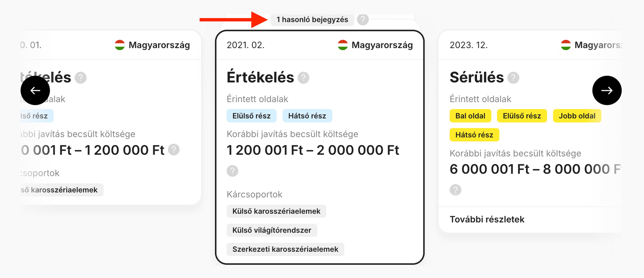
Task: Open the help icon next to "1 hasonló bejegyzés"
Action: [x=363, y=19]
